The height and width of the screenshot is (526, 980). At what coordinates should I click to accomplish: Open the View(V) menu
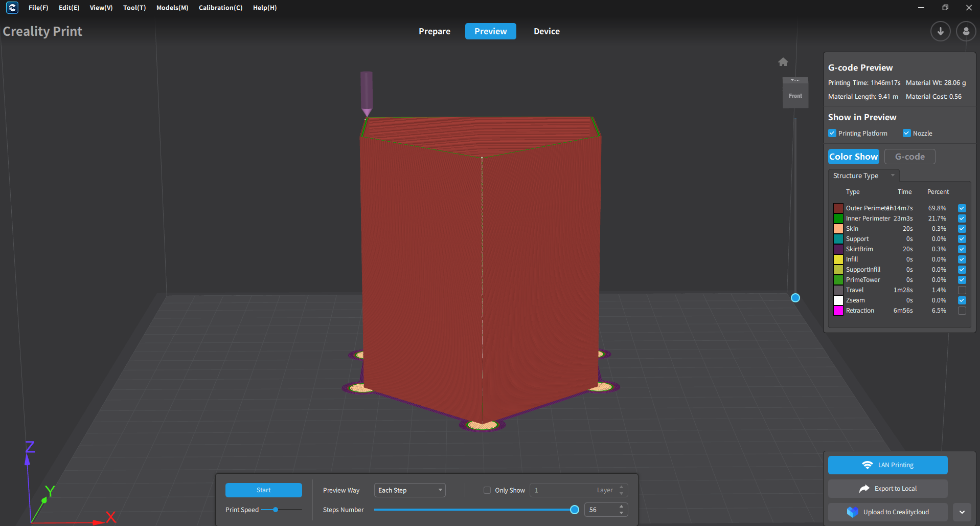[101, 8]
